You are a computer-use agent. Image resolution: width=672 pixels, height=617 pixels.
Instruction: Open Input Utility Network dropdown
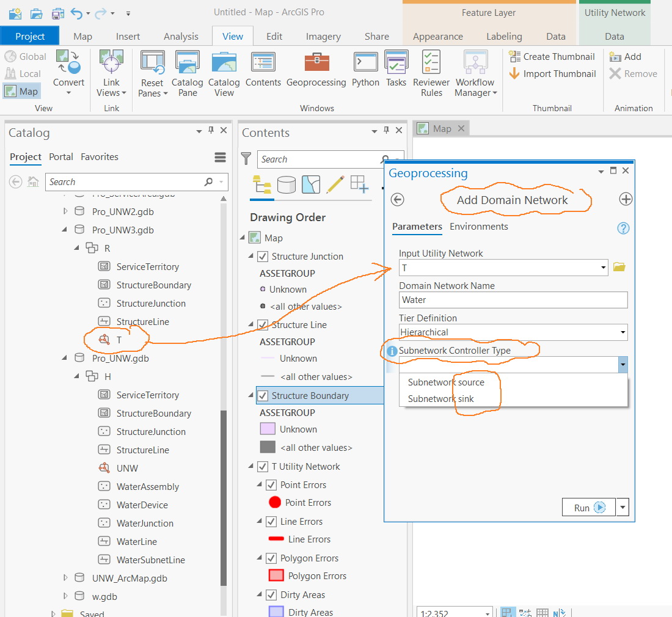click(603, 268)
